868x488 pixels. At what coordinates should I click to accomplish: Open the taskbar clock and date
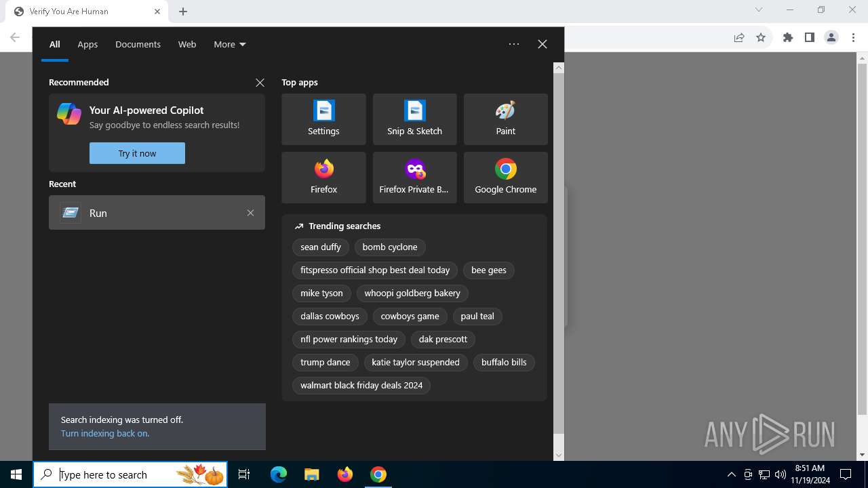pos(809,474)
